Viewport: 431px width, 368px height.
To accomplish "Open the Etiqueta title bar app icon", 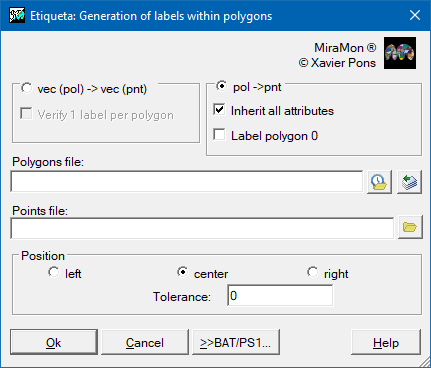I will [x=17, y=16].
